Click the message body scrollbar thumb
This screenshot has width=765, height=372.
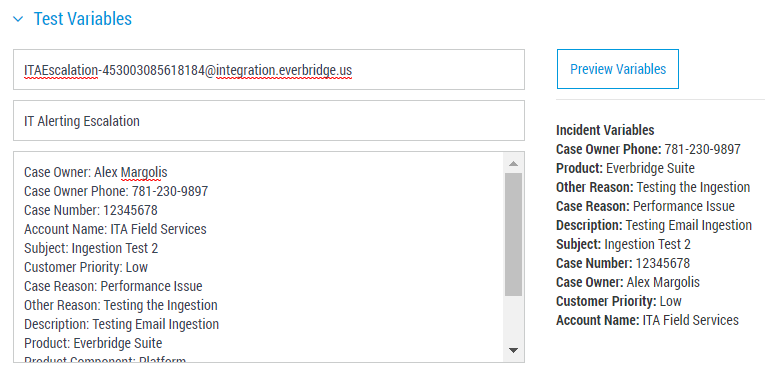(x=513, y=234)
